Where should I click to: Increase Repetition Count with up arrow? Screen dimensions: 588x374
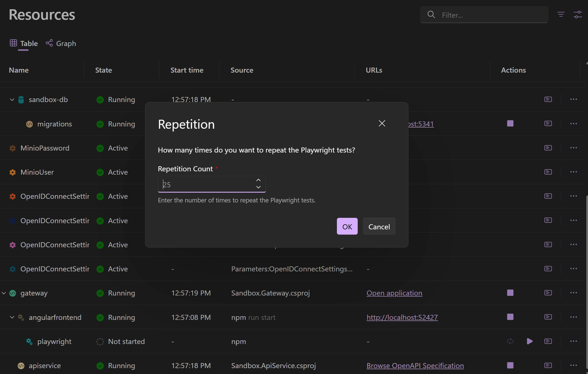pyautogui.click(x=258, y=180)
